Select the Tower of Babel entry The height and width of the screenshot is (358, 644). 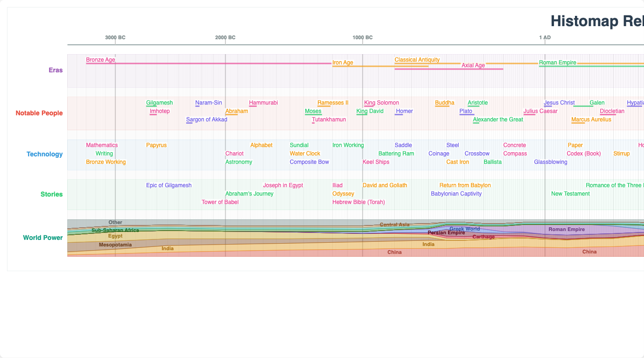click(x=220, y=202)
